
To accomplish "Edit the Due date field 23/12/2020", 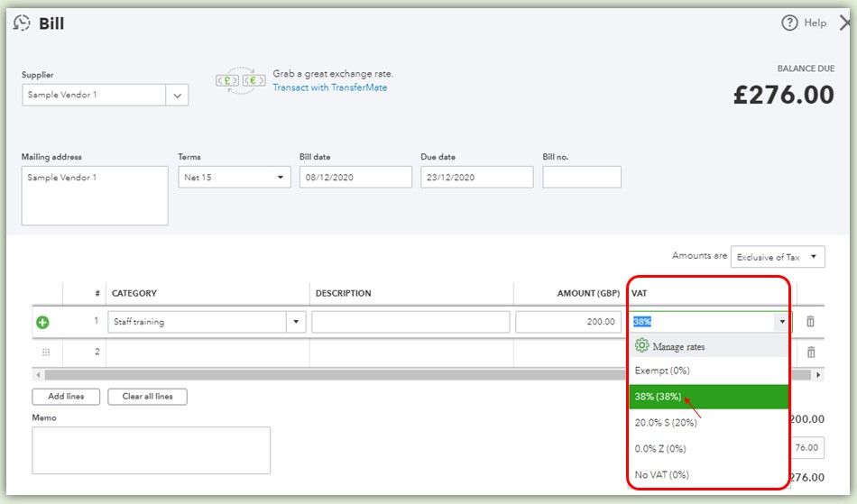I will (477, 178).
